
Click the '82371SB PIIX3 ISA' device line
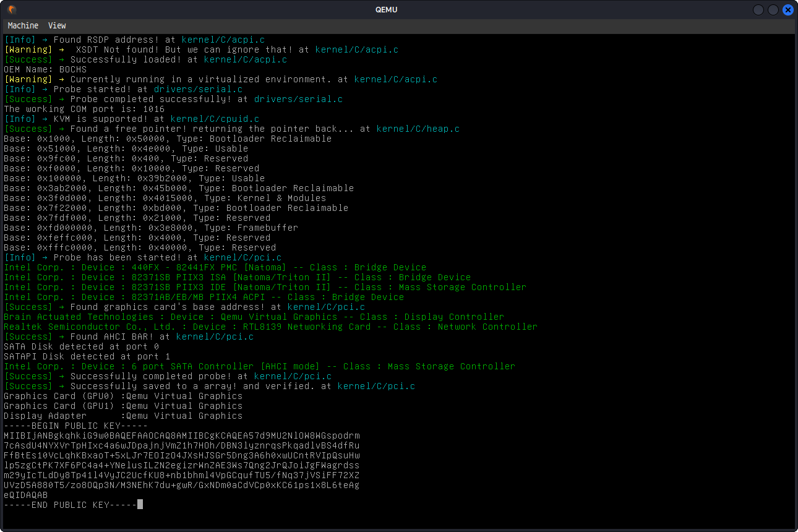point(238,277)
